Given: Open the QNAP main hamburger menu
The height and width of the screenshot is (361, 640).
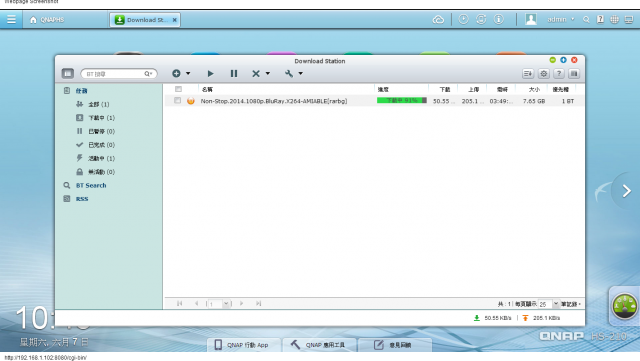Looking at the screenshot, I should click(11, 19).
